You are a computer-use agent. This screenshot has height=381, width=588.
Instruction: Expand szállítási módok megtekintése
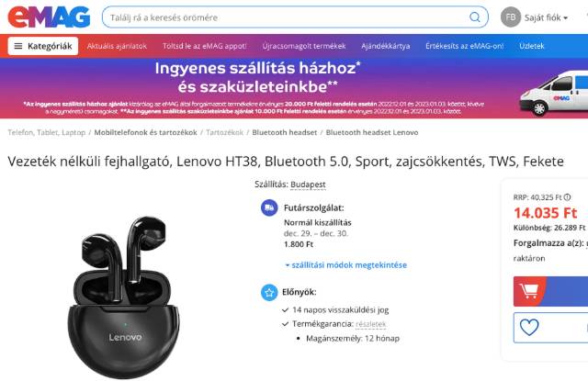click(346, 265)
